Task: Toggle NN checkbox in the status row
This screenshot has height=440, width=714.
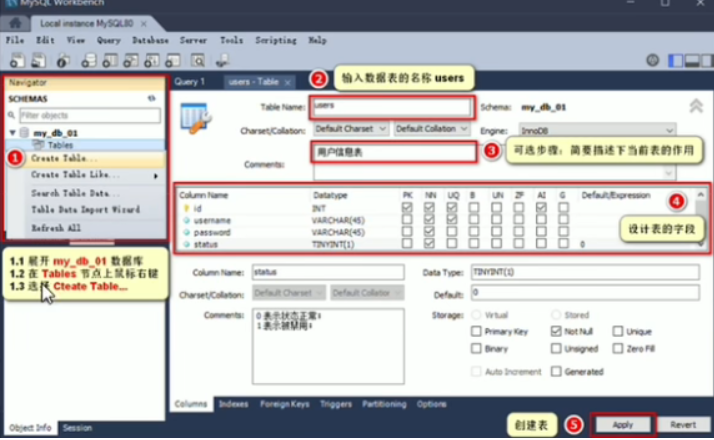Action: 429,243
